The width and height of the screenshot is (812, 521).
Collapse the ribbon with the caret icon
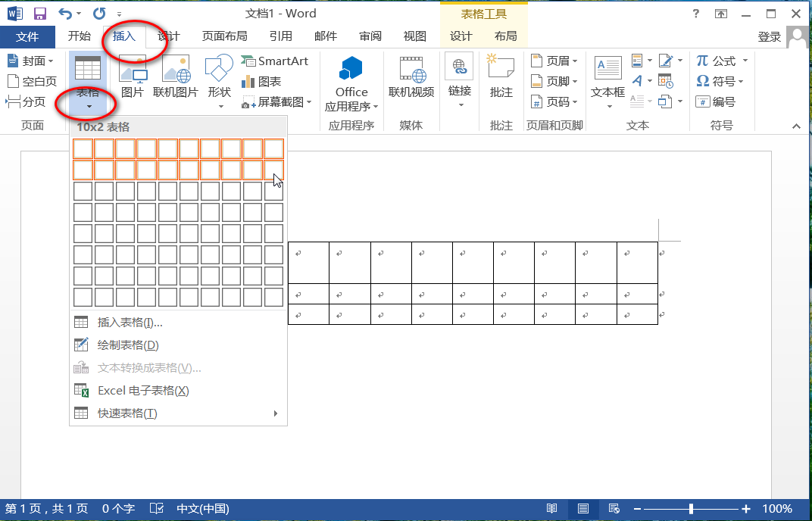(796, 126)
